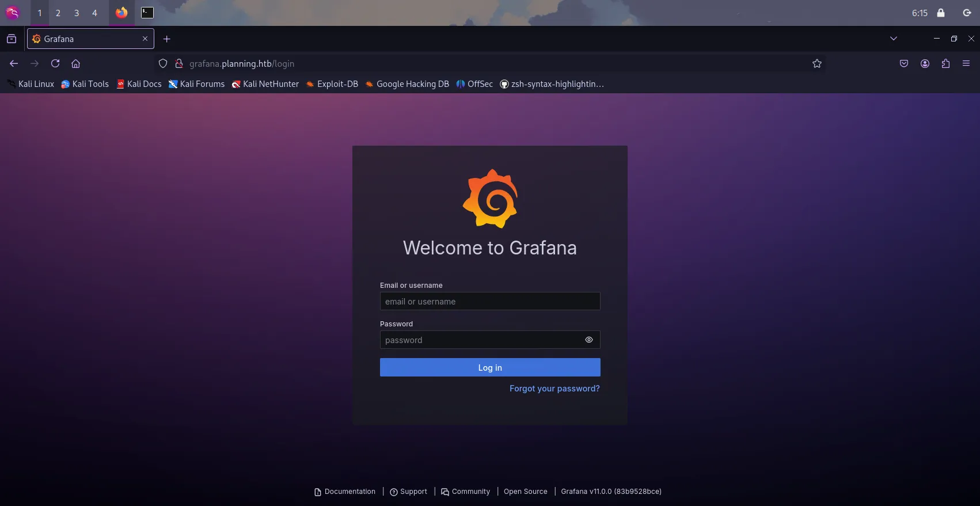The width and height of the screenshot is (980, 506).
Task: Restore down the Firefox window
Action: coord(954,39)
